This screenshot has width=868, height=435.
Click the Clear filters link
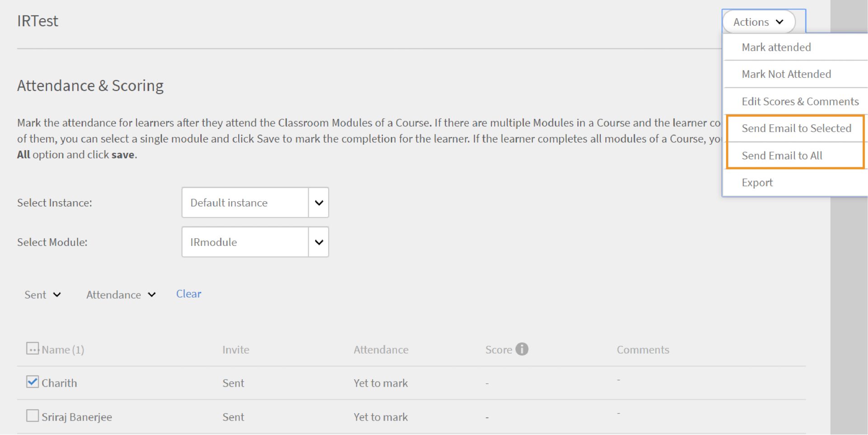pos(189,294)
